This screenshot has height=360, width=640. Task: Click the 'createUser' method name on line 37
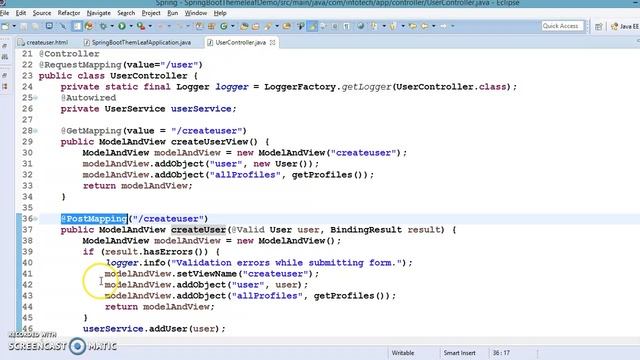tap(198, 230)
